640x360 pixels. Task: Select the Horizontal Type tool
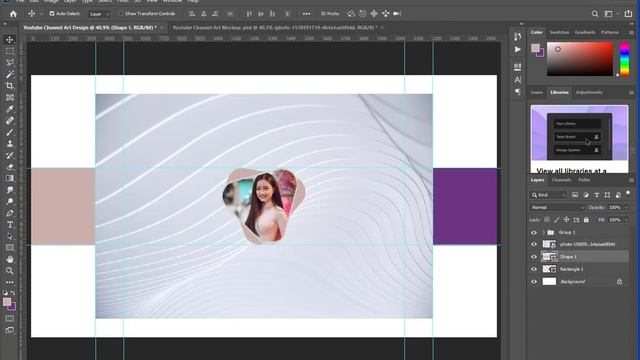coord(10,224)
